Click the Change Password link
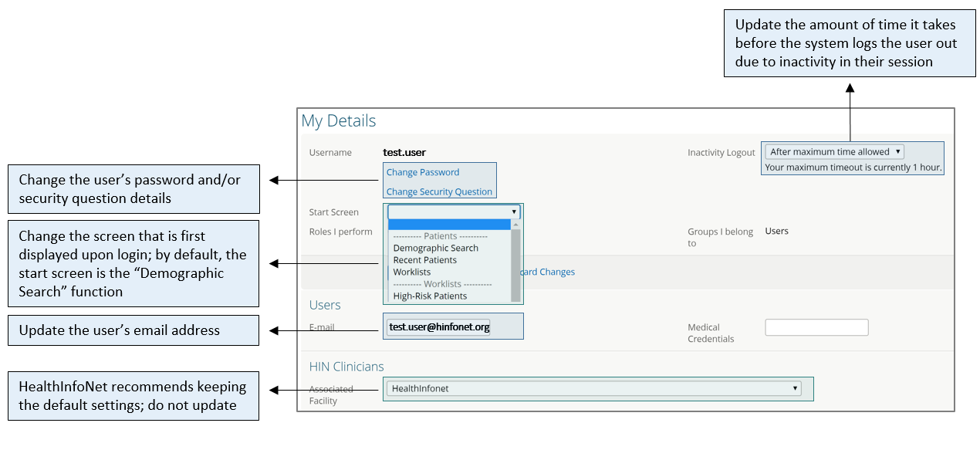The width and height of the screenshot is (980, 450). (423, 172)
